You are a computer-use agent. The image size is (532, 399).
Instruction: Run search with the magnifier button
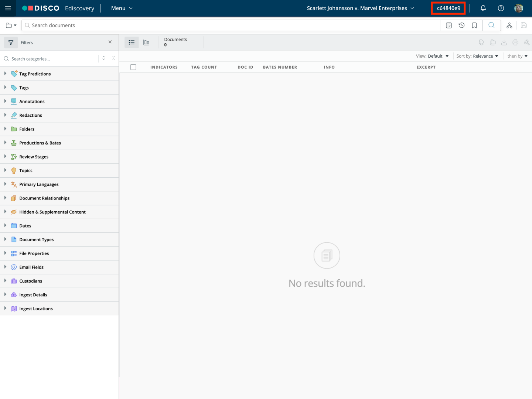(x=491, y=25)
